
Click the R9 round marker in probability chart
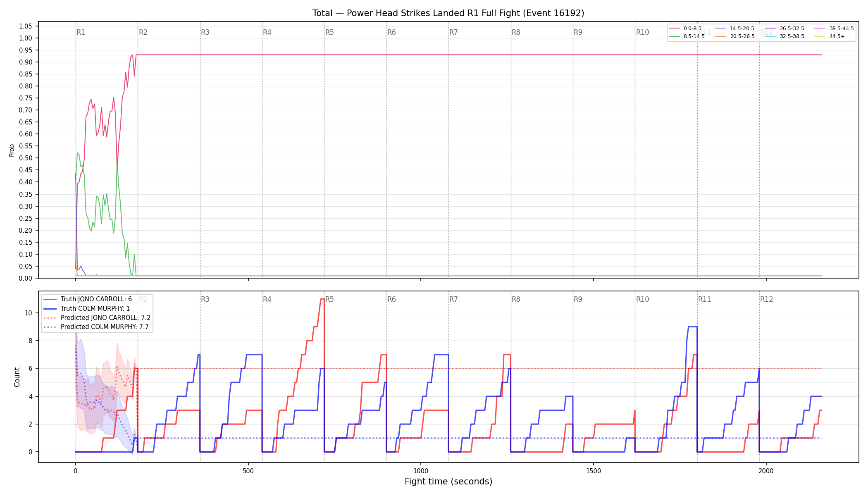pyautogui.click(x=578, y=32)
